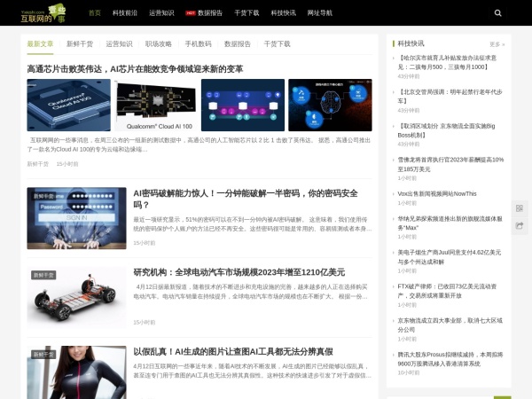Open article 全球电动汽车市场规模 headline
532x399 pixels.
click(239, 272)
